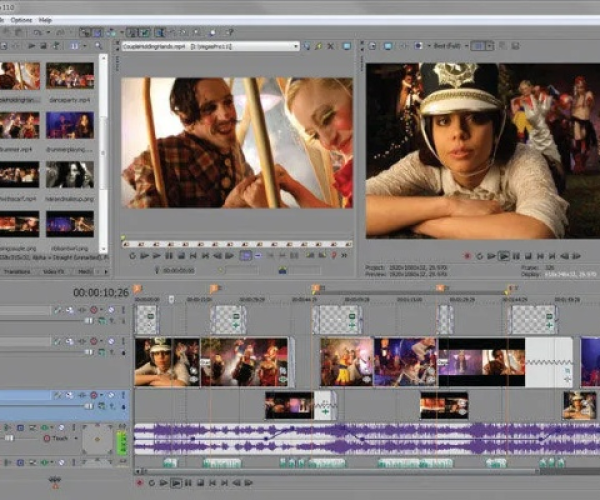The width and height of the screenshot is (600, 500).
Task: Open the Options menu
Action: [22, 20]
